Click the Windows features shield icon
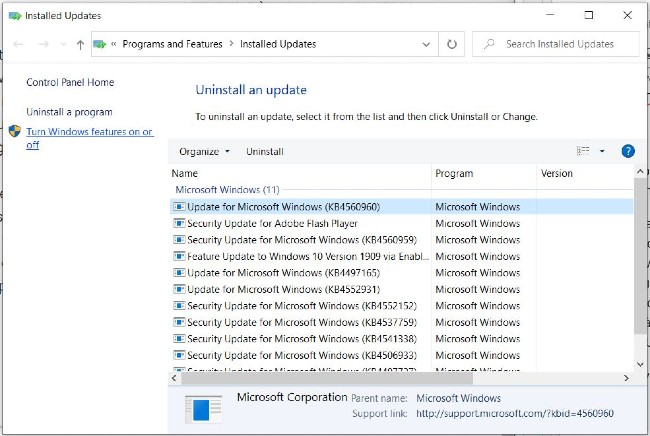The width and height of the screenshot is (650, 436). (15, 131)
